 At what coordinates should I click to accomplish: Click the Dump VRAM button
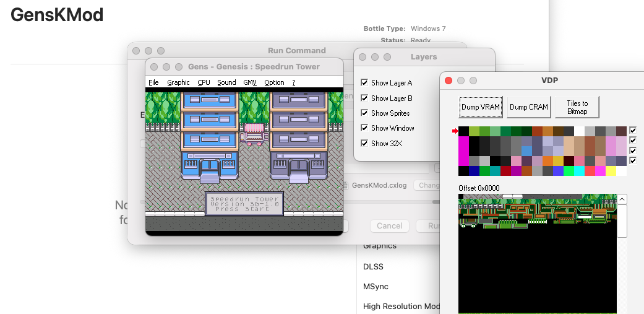tap(481, 107)
